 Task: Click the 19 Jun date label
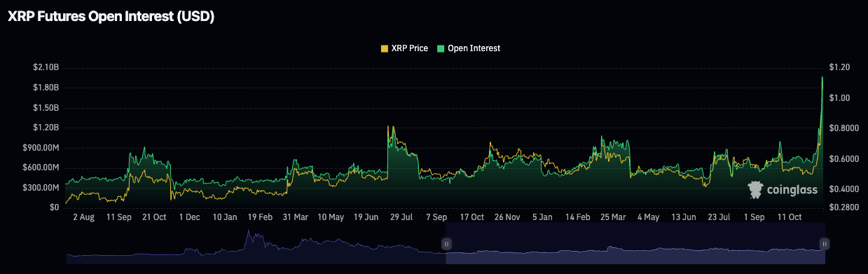click(366, 218)
